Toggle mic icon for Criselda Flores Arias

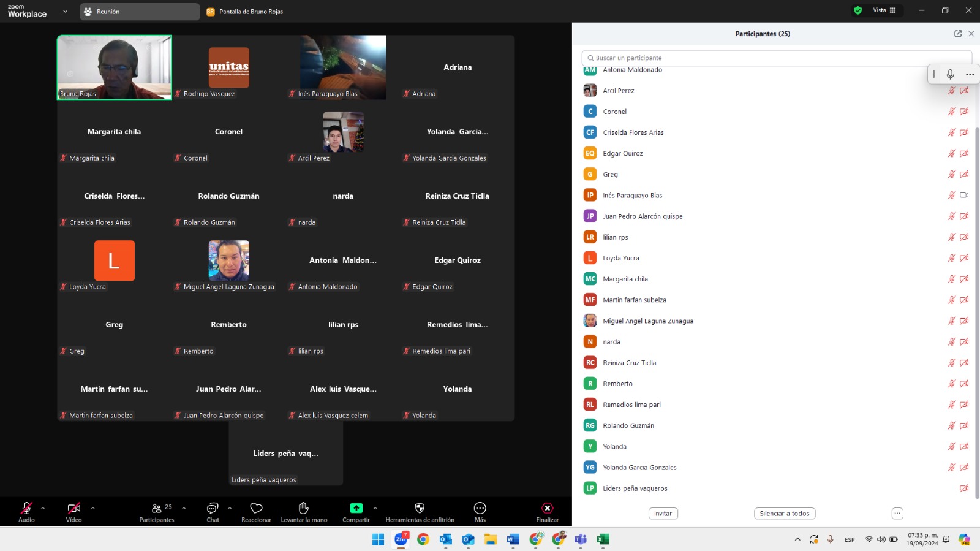[x=952, y=132]
